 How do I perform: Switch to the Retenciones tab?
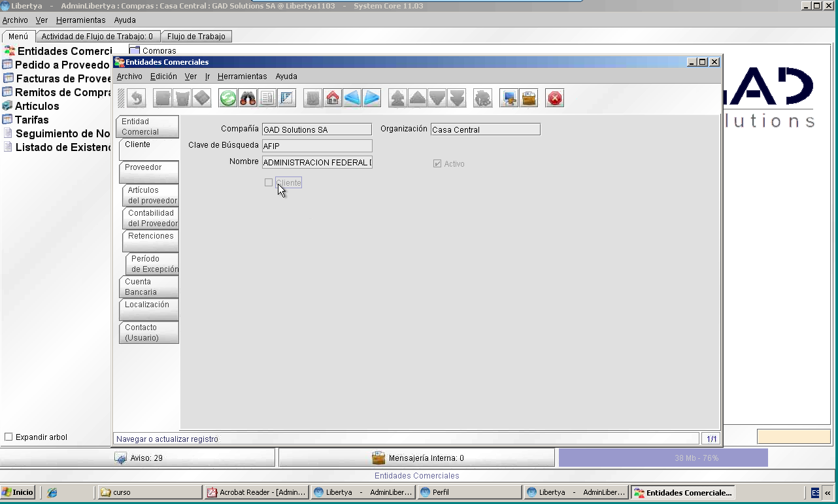click(150, 241)
